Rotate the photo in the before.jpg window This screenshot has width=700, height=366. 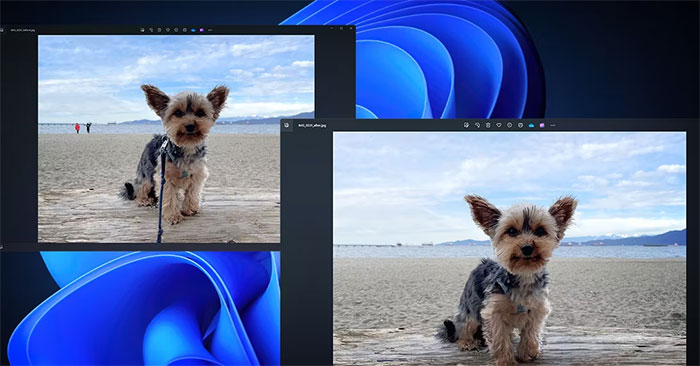click(151, 30)
